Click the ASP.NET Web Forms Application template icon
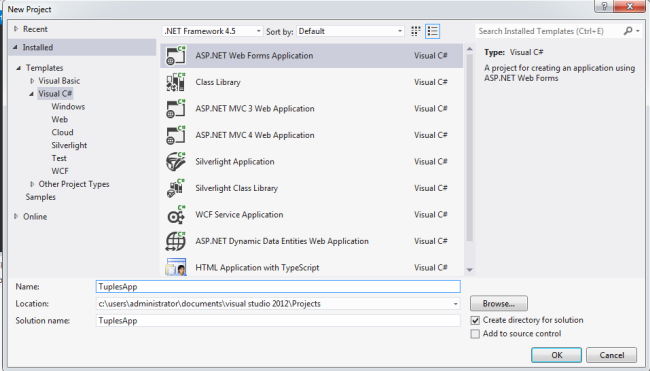 (x=176, y=56)
